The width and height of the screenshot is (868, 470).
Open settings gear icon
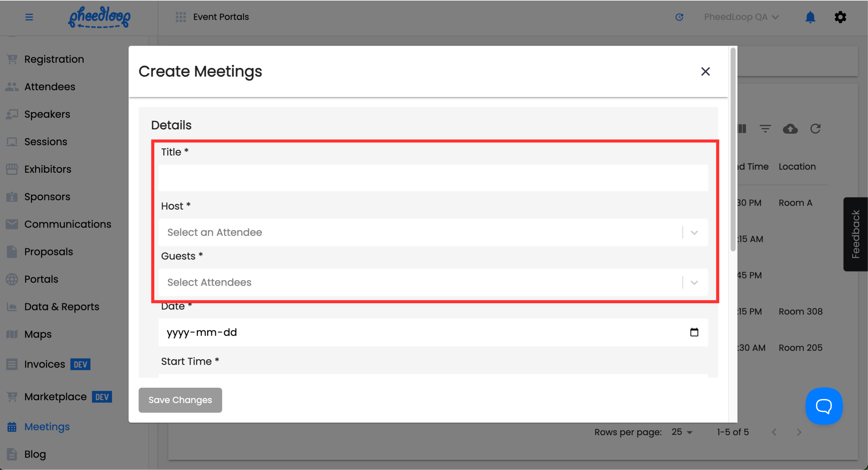840,17
